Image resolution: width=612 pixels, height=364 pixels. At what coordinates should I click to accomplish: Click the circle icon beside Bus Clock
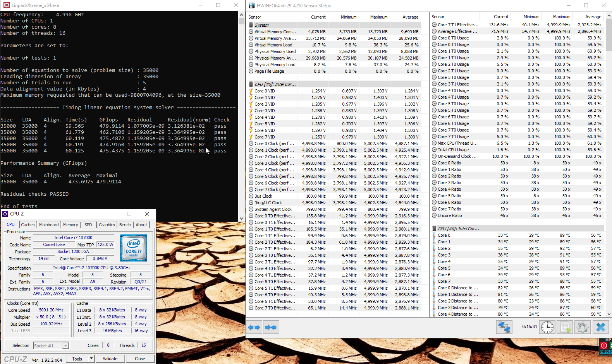pos(251,196)
